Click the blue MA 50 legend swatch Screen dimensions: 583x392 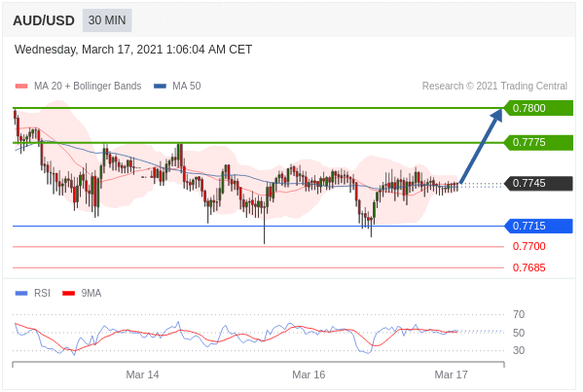pos(160,87)
